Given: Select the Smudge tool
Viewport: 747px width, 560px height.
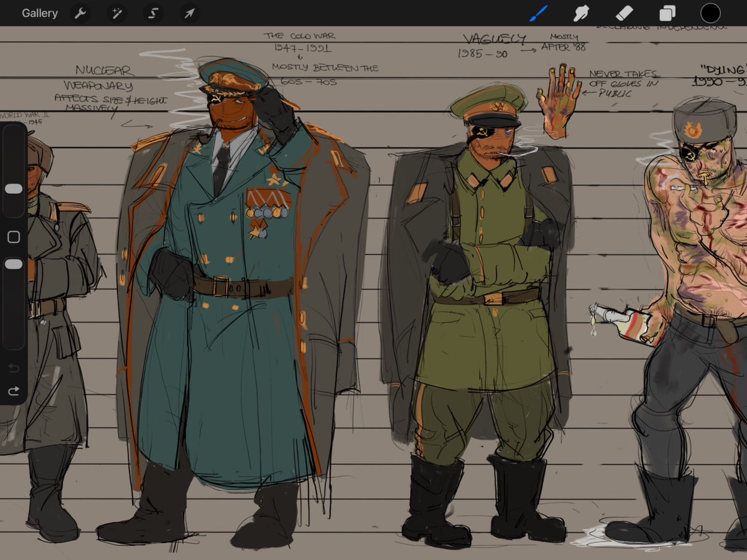Looking at the screenshot, I should pos(581,13).
